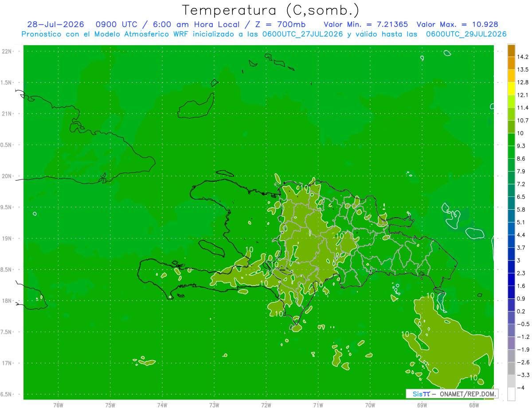The image size is (532, 411).
Task: Click the colorbar value "3.7"
Action: (522, 247)
